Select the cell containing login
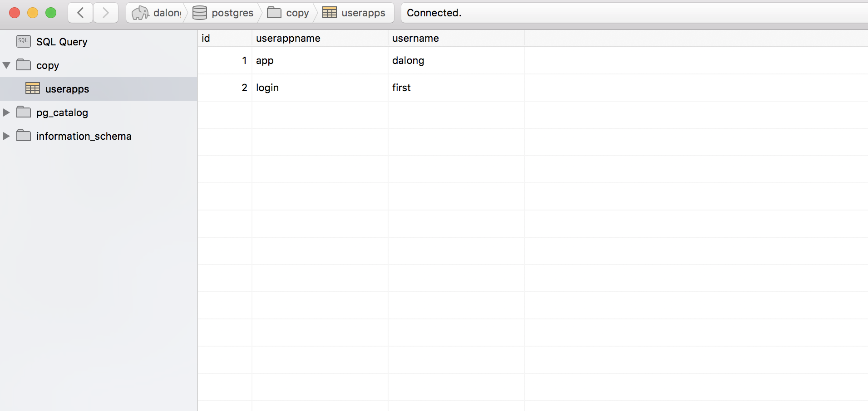The image size is (868, 411). click(320, 88)
